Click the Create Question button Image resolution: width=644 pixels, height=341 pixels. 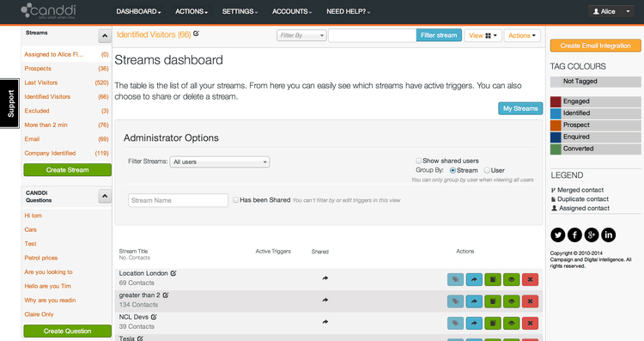(x=67, y=331)
